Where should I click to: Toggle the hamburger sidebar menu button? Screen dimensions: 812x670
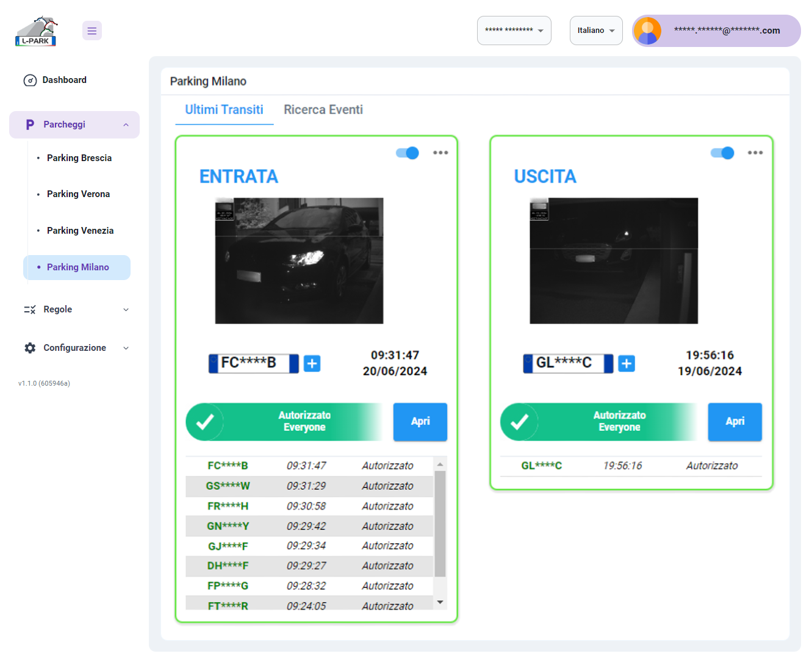(92, 31)
